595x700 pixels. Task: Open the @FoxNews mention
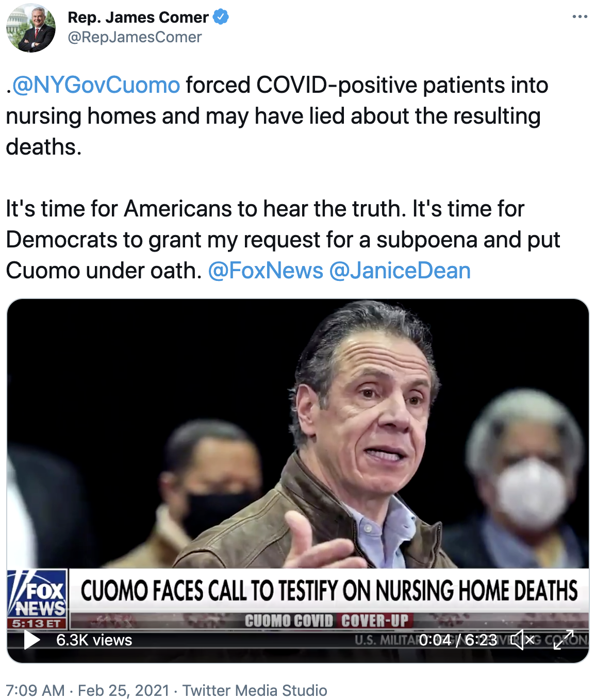coord(266,271)
